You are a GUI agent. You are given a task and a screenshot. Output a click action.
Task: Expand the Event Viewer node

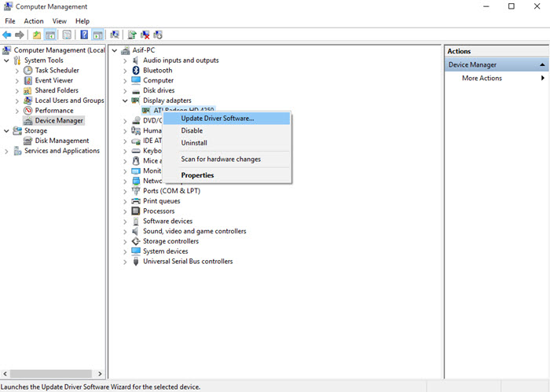[17, 81]
